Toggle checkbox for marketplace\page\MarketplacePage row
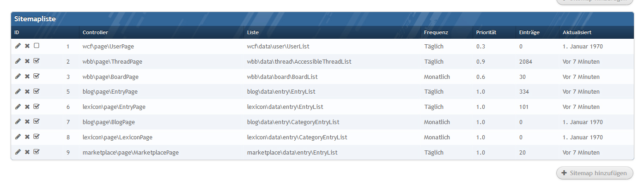Screen dimensions: 644x185 36,152
